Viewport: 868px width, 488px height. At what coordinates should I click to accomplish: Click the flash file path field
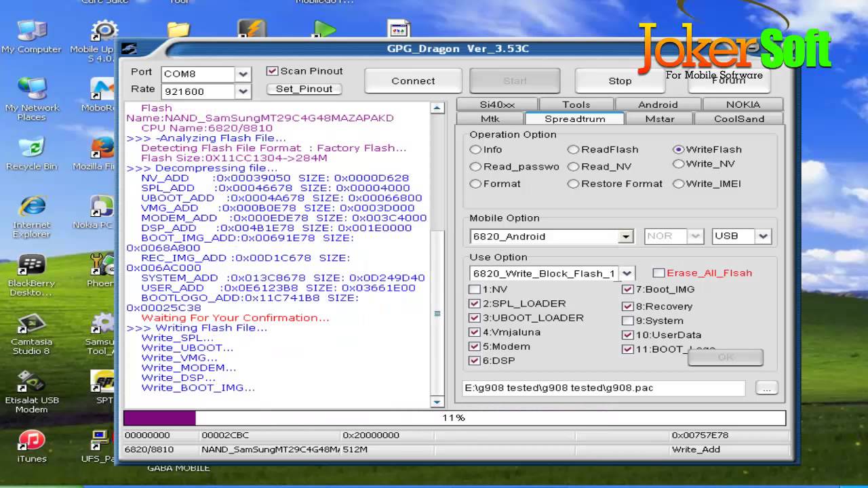pyautogui.click(x=604, y=388)
